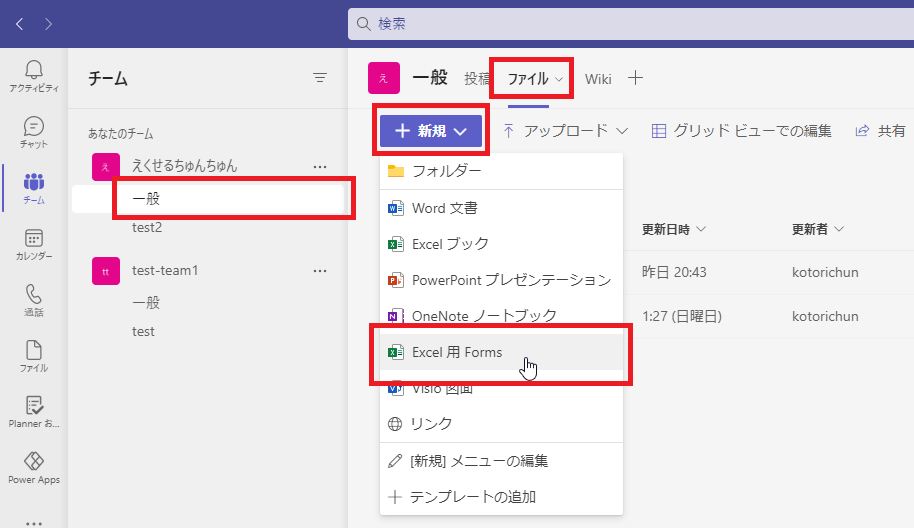Click the えくせるちゅんちゅん team name
Screen dimensions: 914x528
(x=185, y=166)
